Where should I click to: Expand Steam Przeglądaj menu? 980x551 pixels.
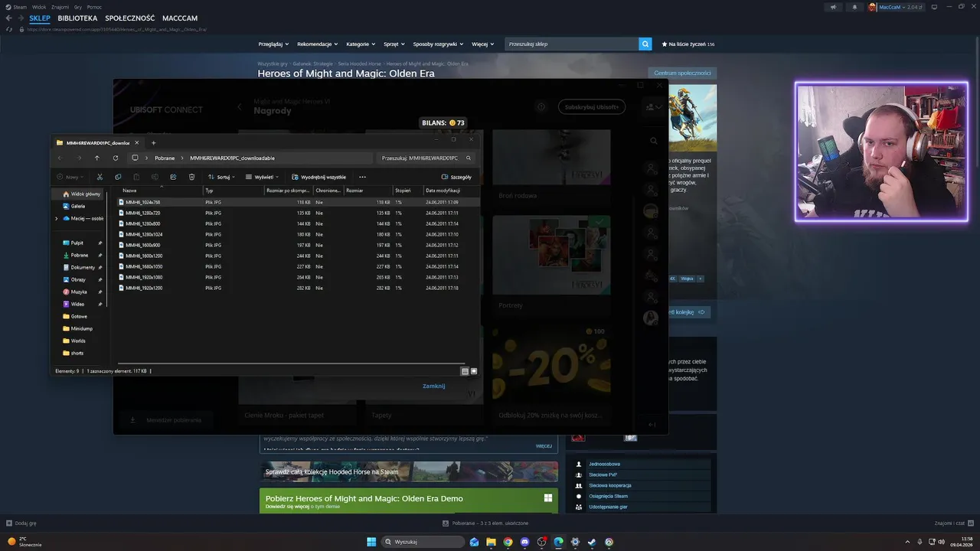(274, 44)
